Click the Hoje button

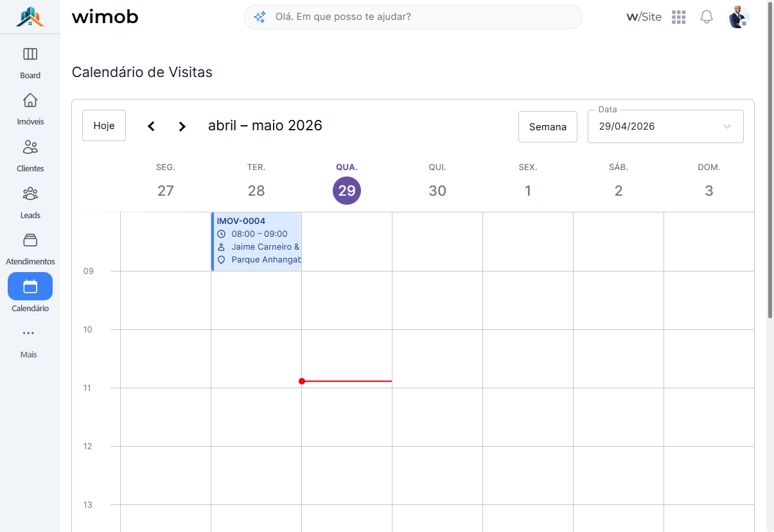click(104, 126)
